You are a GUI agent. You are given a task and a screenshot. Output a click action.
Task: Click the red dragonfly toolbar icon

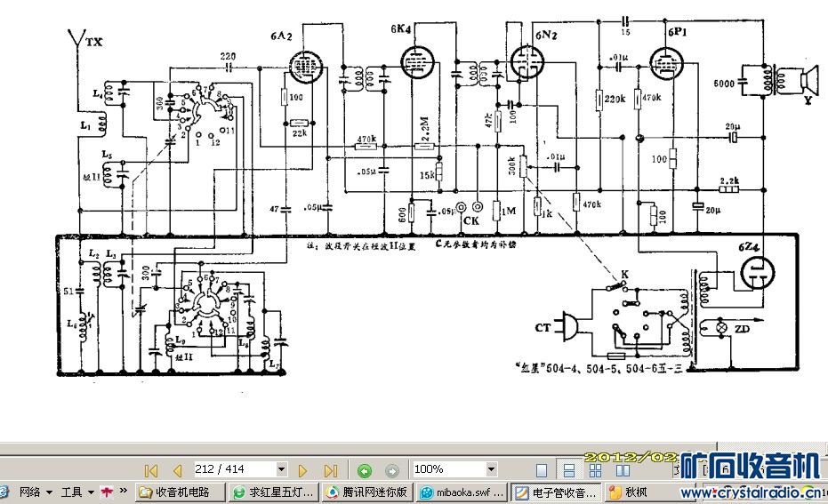pyautogui.click(x=106, y=492)
